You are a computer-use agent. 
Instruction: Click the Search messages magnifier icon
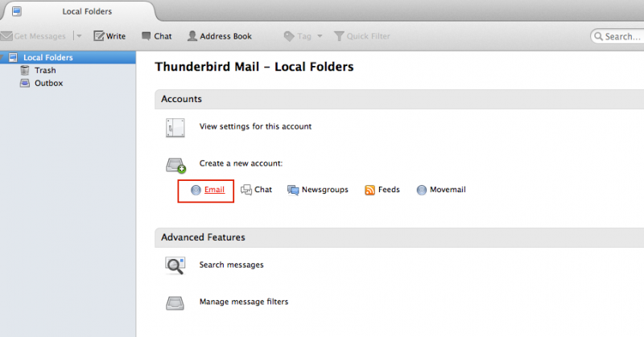175,265
